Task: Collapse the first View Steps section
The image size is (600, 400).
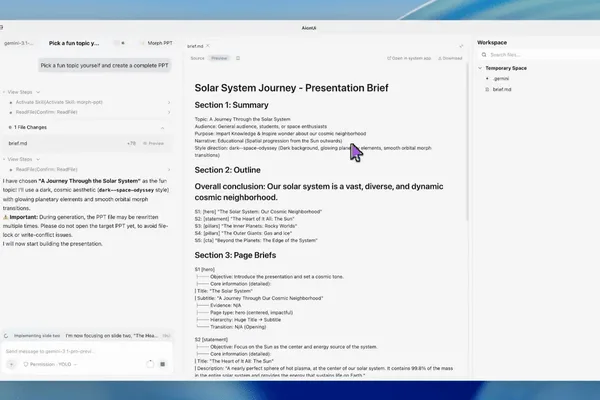Action: coord(22,92)
